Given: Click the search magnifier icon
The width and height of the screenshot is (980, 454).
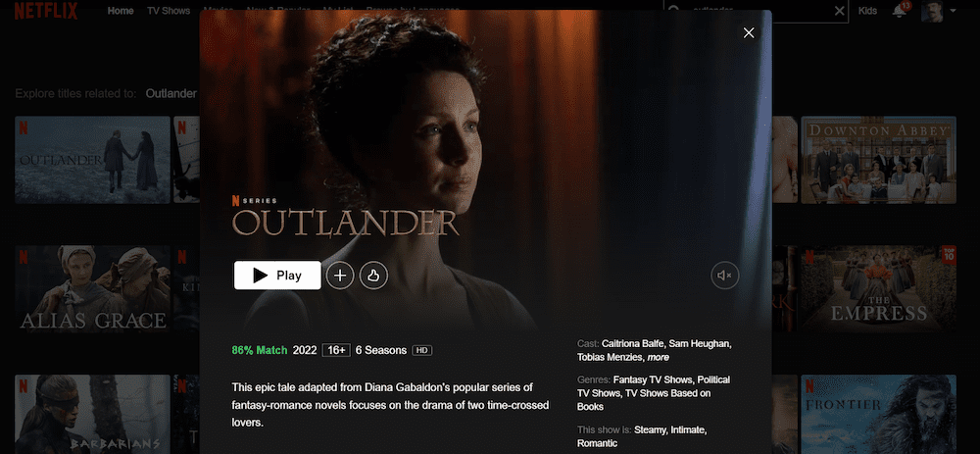Looking at the screenshot, I should [x=674, y=11].
